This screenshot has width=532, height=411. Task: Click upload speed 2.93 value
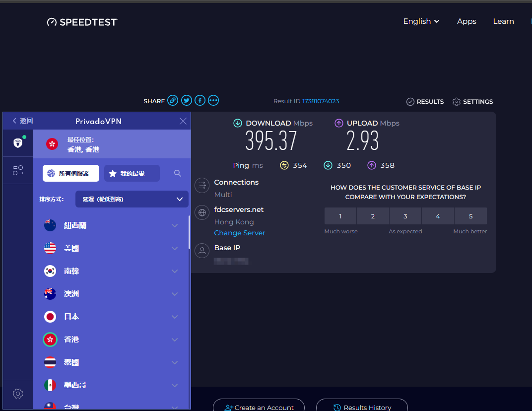tap(362, 140)
